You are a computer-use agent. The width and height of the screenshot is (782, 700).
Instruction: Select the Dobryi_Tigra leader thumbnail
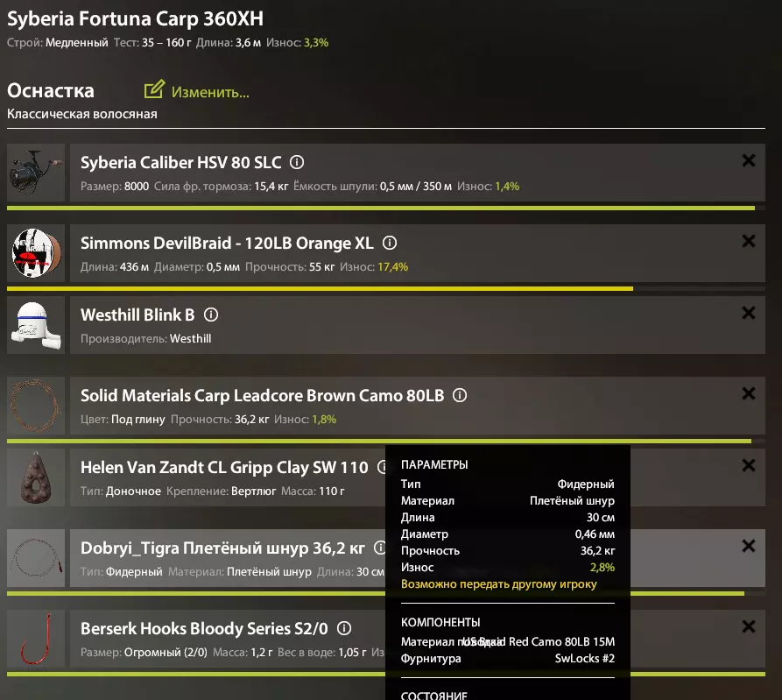click(36, 558)
